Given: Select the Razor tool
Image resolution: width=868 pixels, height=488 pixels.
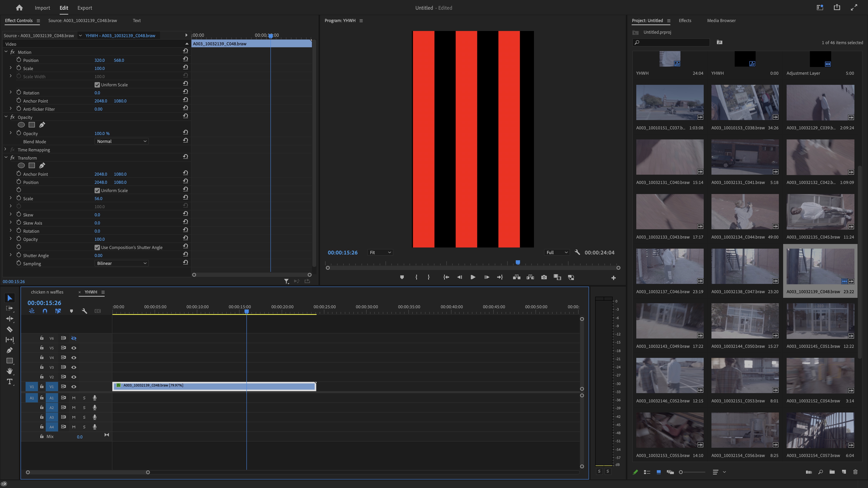Looking at the screenshot, I should [x=9, y=329].
